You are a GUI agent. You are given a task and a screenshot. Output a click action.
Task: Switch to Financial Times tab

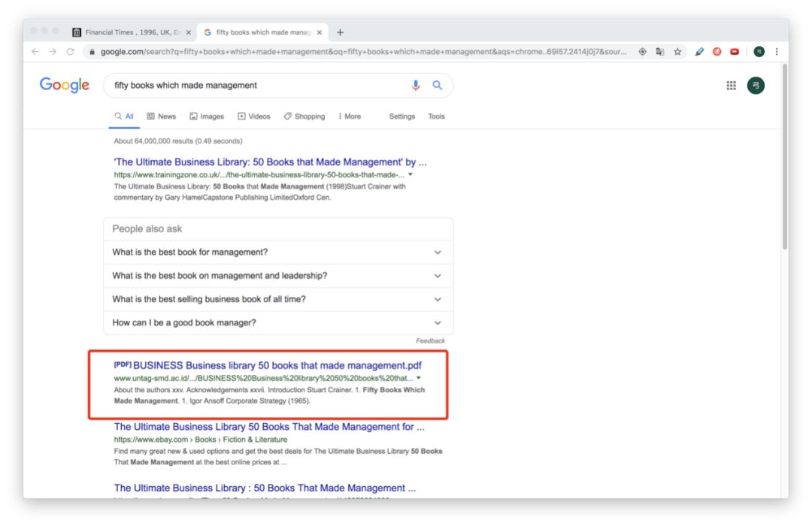132,32
